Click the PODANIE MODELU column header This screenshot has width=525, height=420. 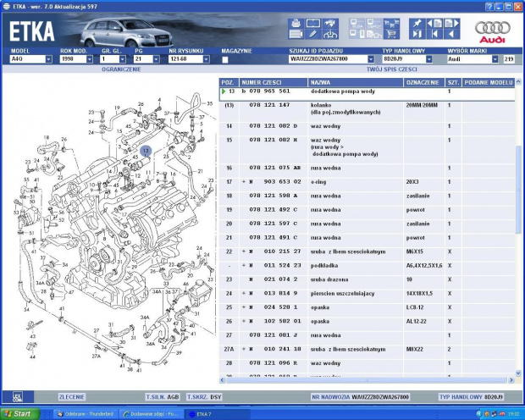tap(489, 82)
